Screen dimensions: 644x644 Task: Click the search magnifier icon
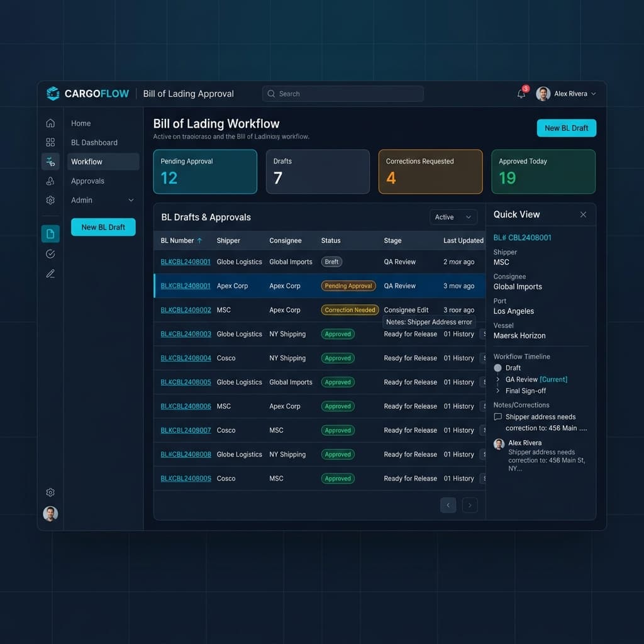click(271, 94)
